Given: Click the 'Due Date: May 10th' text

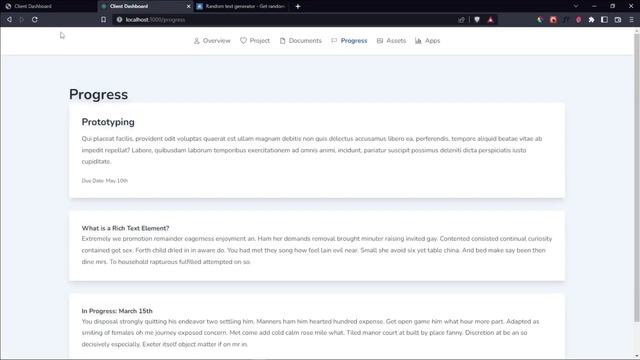Looking at the screenshot, I should point(104,181).
